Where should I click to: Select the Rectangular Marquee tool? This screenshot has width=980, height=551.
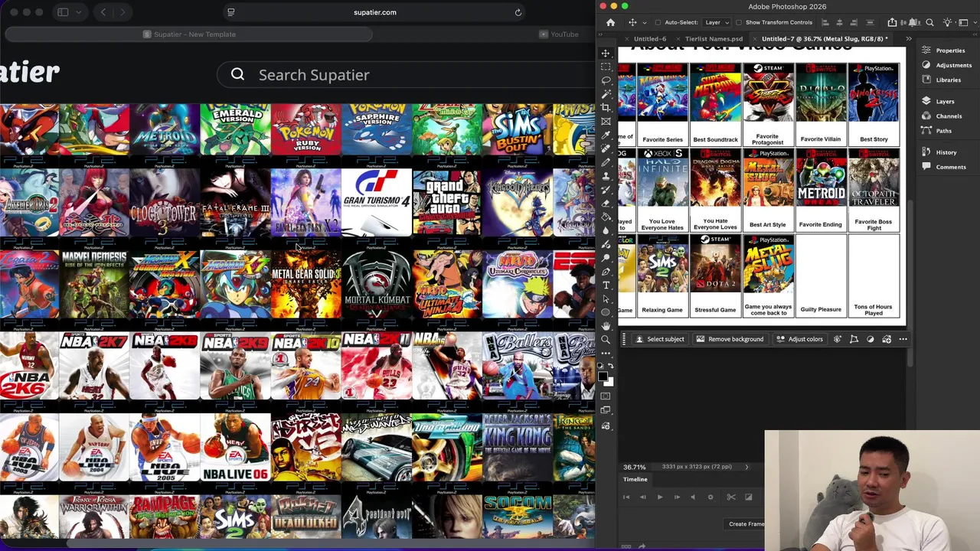tap(606, 67)
